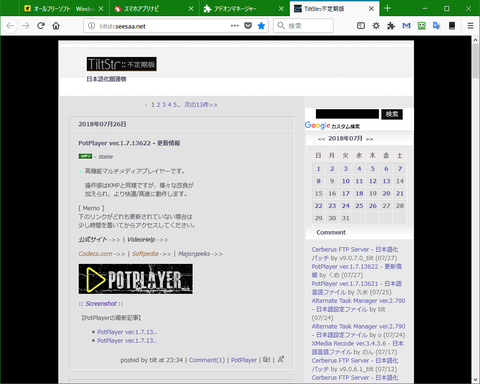Open the gear extension icon in toolbar
This screenshot has width=480, height=384.
point(376,26)
